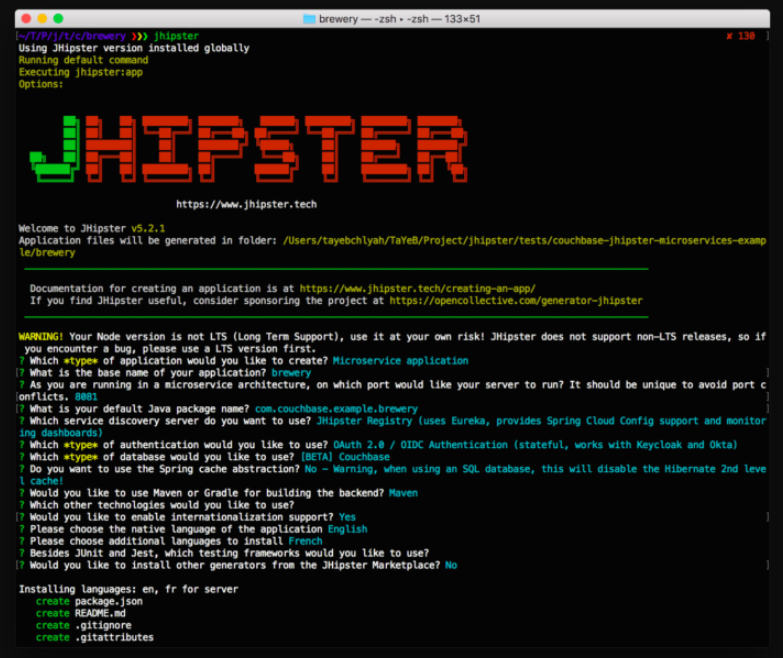
Task: Click the prompt arrows before the jhipster command
Action: coord(140,35)
